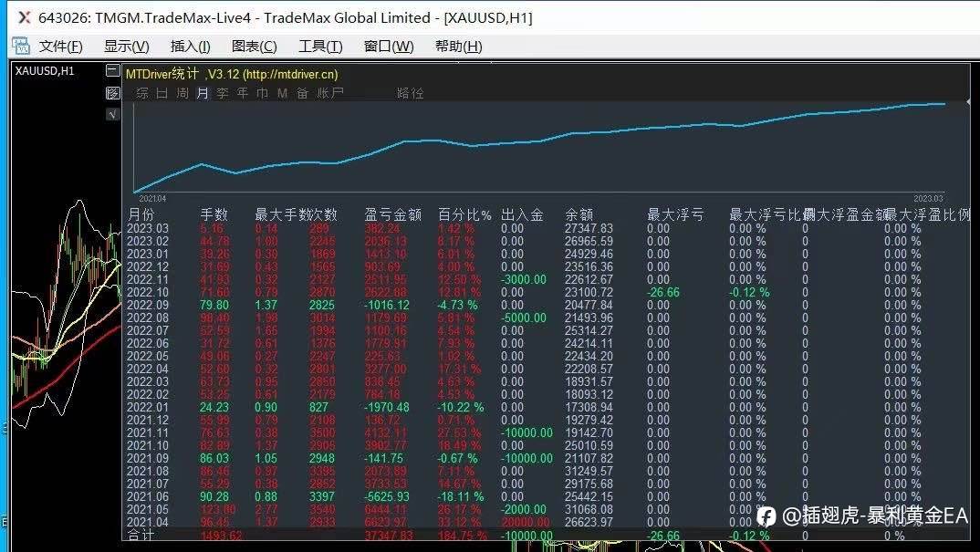The height and width of the screenshot is (552, 980).
Task: Click the MetaTrader X logo in title bar
Action: click(x=24, y=17)
